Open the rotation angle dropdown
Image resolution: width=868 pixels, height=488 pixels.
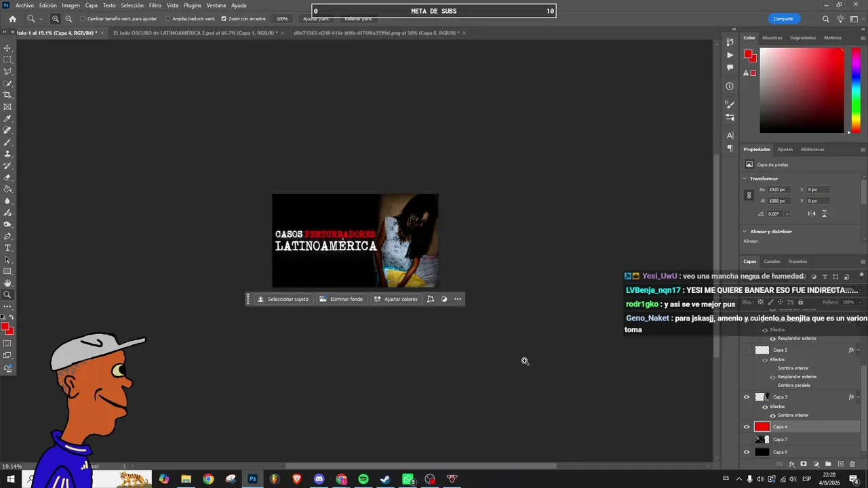pos(787,214)
